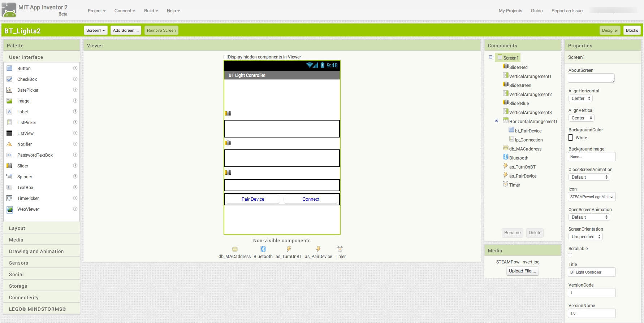The width and height of the screenshot is (644, 323).
Task: Click the Bluetooth non-visible component icon
Action: 263,249
